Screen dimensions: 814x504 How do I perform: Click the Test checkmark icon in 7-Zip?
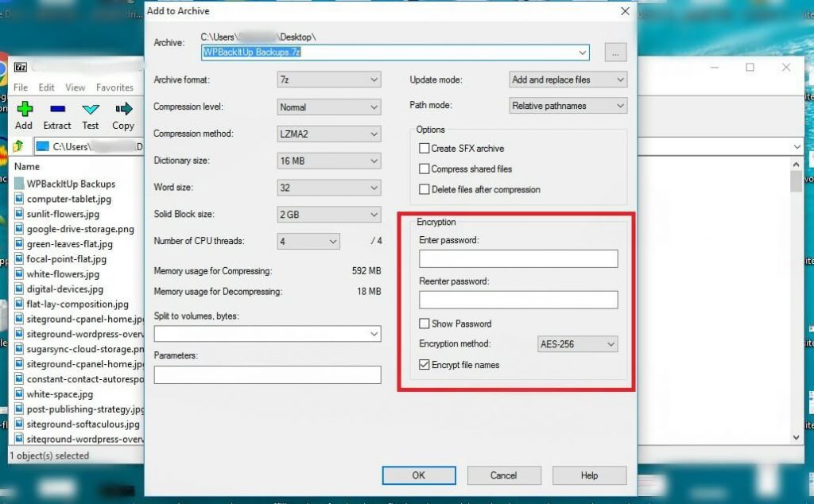tap(91, 108)
